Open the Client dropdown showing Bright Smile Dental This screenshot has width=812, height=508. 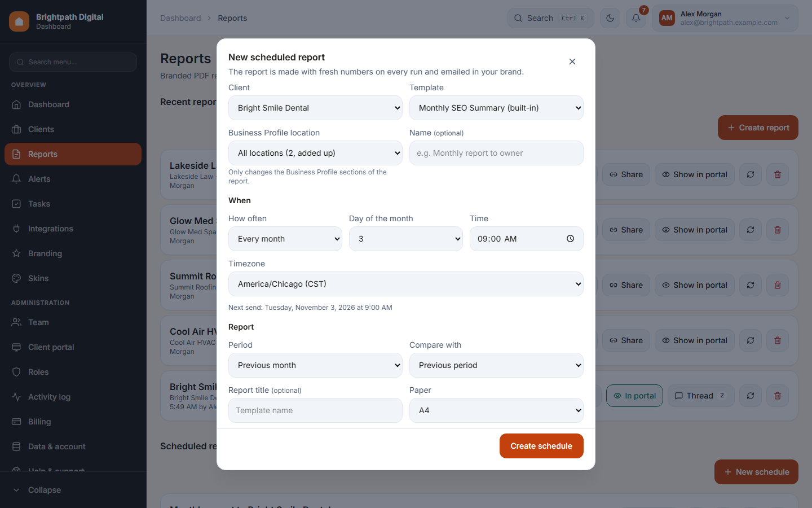click(315, 108)
